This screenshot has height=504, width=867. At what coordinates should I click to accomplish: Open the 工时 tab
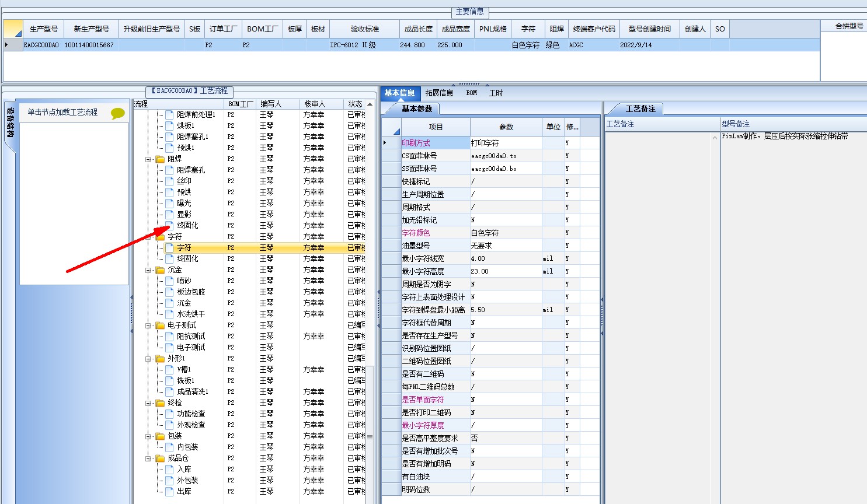coord(496,93)
